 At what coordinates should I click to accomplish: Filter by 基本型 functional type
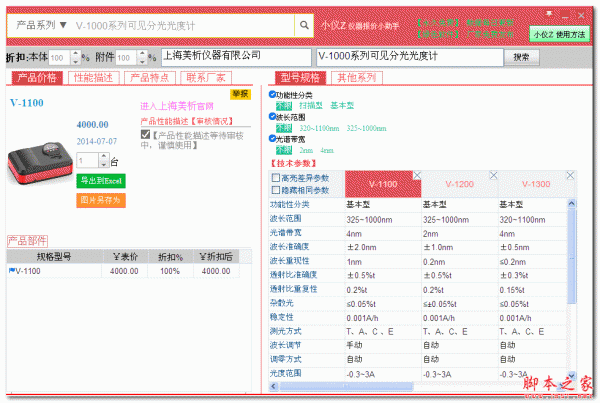point(342,106)
